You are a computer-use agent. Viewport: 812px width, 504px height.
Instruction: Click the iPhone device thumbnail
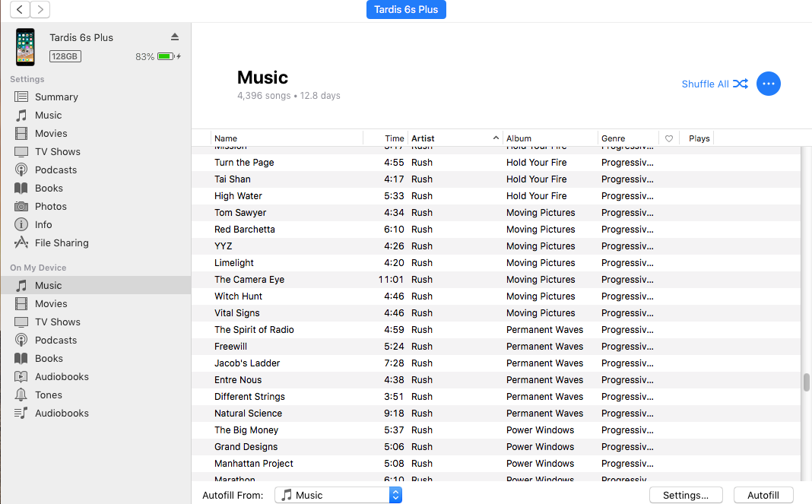pyautogui.click(x=25, y=47)
